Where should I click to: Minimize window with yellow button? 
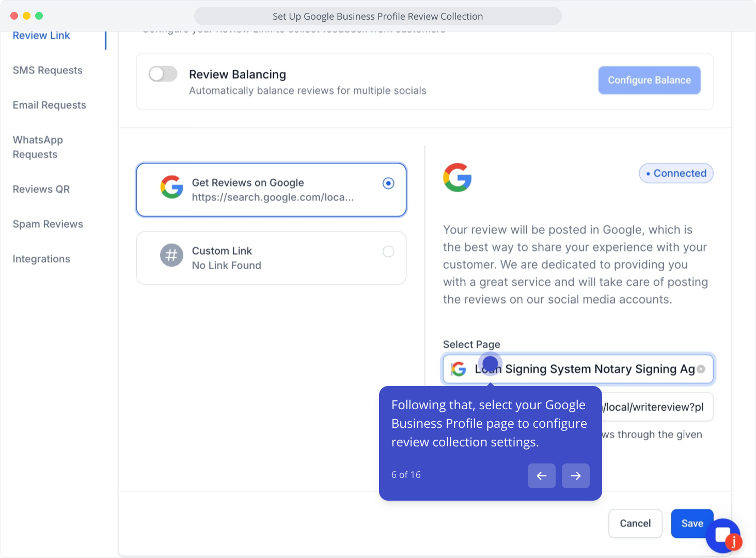point(26,16)
